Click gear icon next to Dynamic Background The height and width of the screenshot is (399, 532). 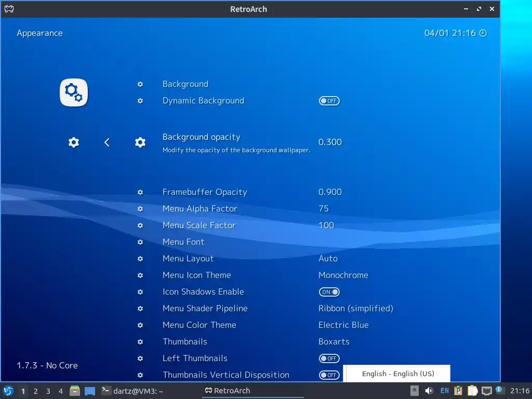point(140,101)
